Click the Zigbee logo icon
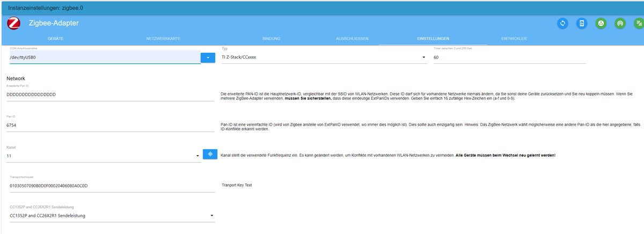The height and width of the screenshot is (234, 644). tap(13, 24)
